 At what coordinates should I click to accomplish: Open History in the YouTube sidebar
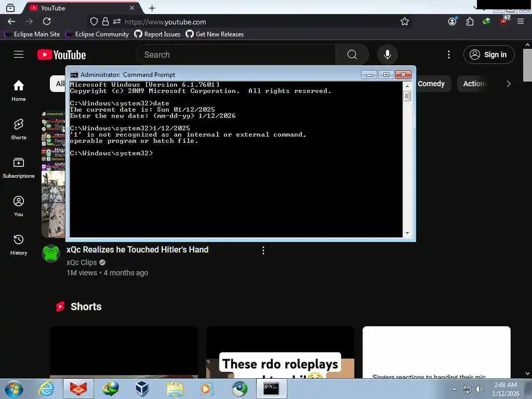19,244
